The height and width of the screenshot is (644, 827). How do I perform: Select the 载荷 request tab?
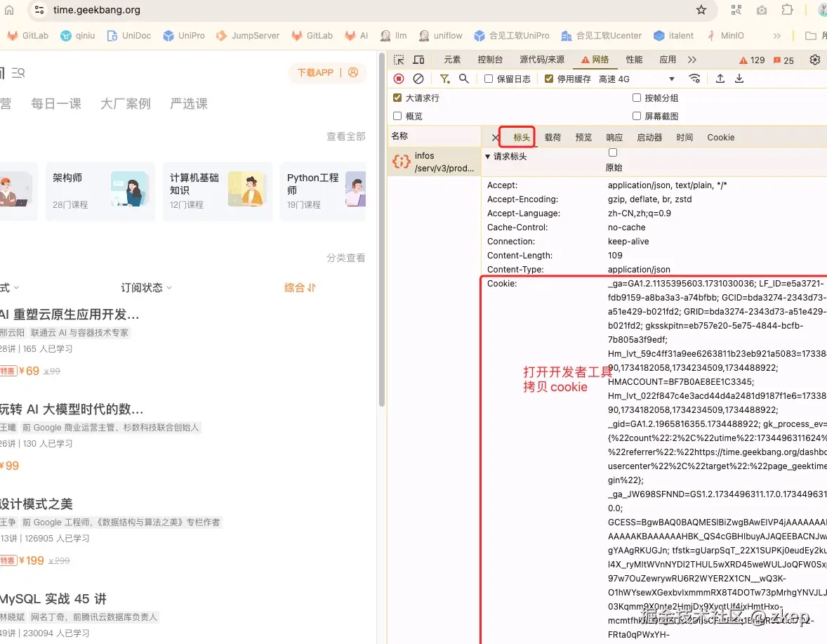(553, 137)
